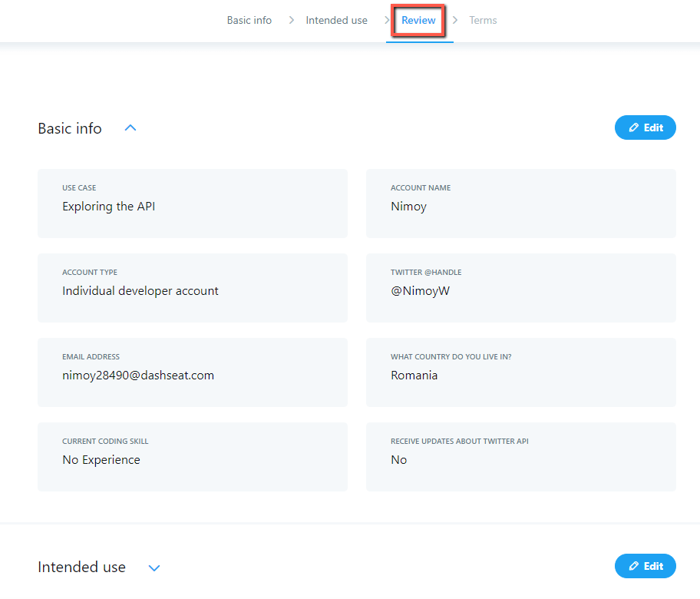Click the pencil icon in Basic info's Edit button
700x599 pixels.
(633, 127)
